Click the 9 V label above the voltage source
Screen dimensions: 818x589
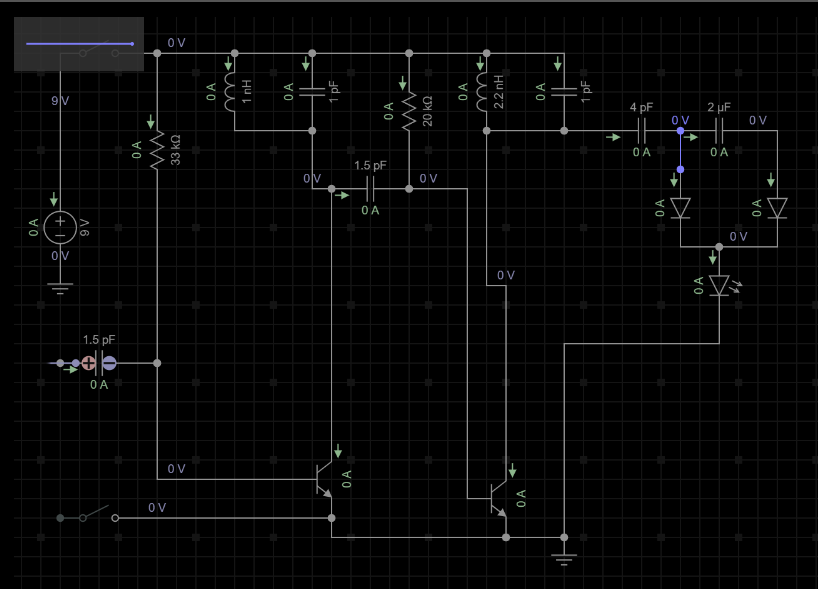tap(60, 101)
